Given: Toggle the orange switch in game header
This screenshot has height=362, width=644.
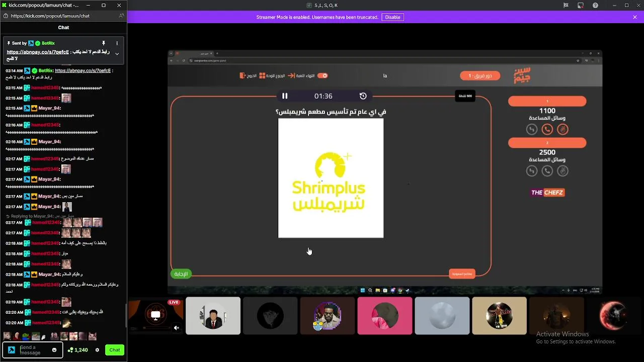Looking at the screenshot, I should point(323,75).
